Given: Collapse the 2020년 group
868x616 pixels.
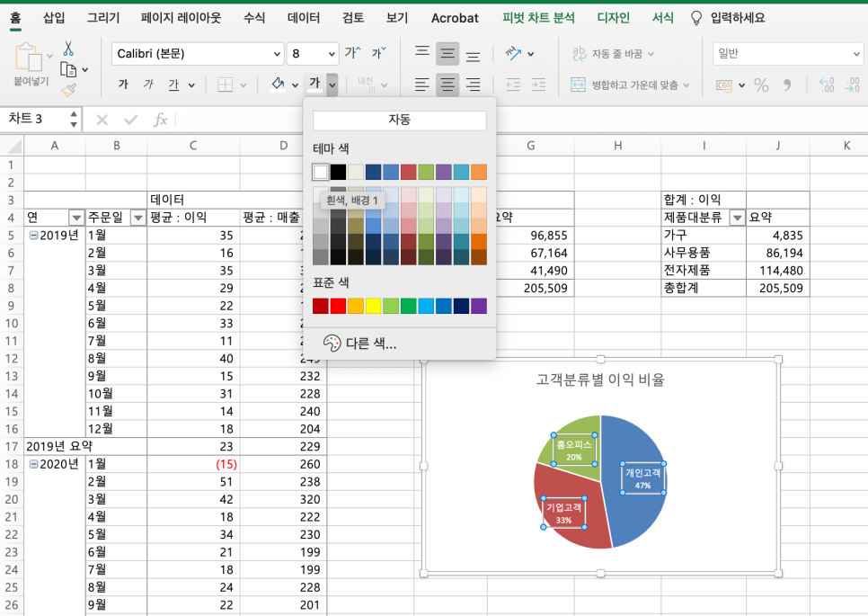Looking at the screenshot, I should click(x=33, y=464).
